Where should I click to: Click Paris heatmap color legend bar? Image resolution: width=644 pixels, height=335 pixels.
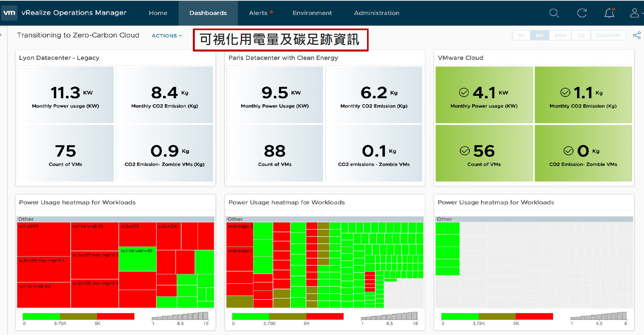(288, 316)
